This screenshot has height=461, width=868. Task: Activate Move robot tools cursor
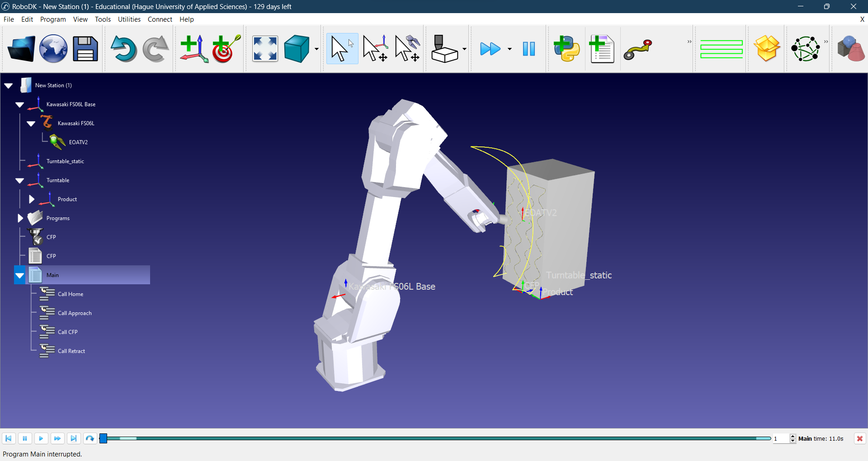coord(408,49)
